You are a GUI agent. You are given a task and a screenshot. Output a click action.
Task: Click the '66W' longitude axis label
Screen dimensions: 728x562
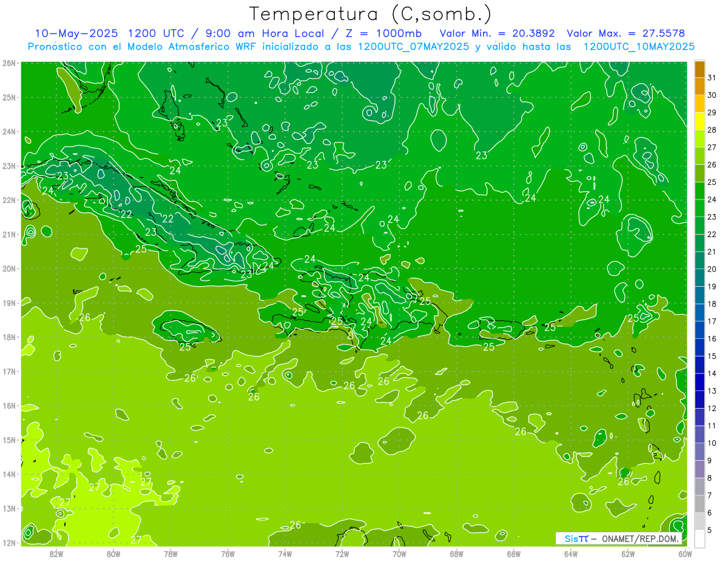coord(514,554)
